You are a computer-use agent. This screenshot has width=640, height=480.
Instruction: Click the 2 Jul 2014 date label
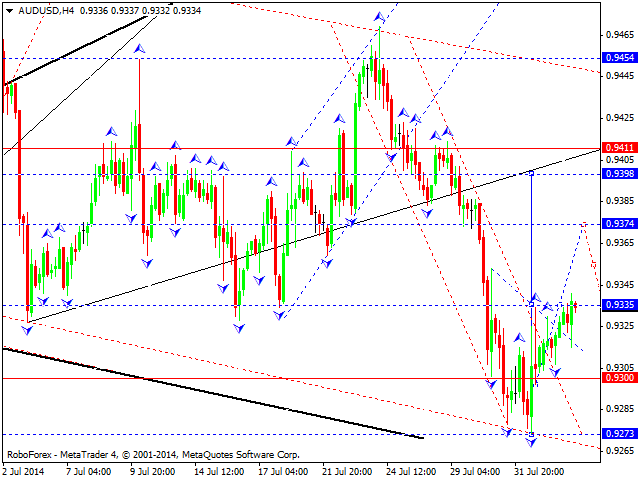(x=23, y=470)
